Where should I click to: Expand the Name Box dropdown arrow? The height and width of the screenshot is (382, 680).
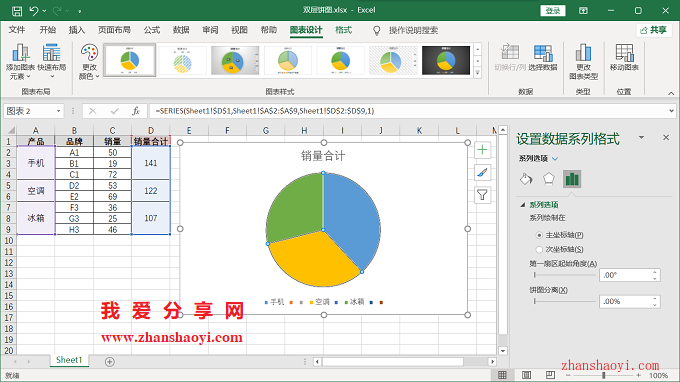click(x=59, y=111)
